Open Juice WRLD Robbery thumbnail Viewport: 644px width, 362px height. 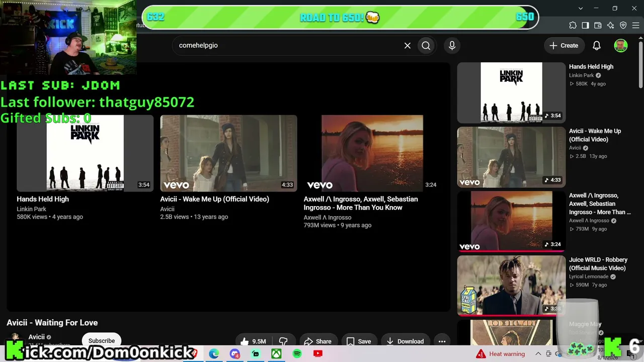click(x=511, y=286)
